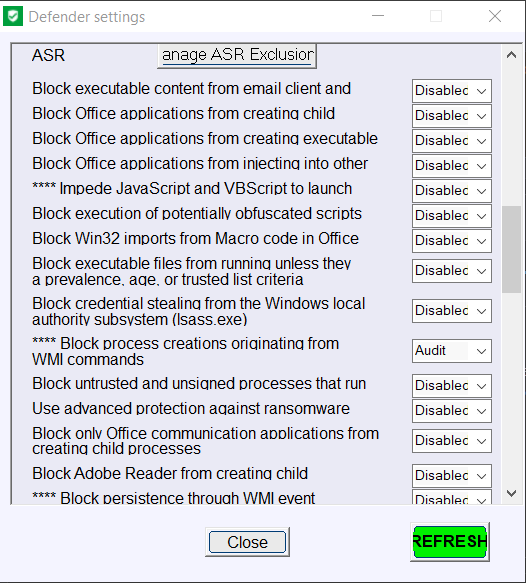
Task: Click scrollbar up arrow
Action: pos(512,55)
